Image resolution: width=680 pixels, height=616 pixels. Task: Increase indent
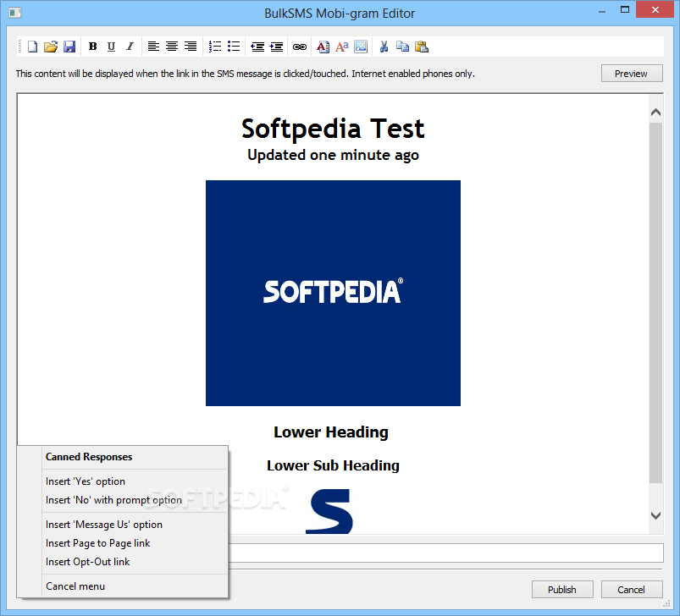[x=276, y=47]
